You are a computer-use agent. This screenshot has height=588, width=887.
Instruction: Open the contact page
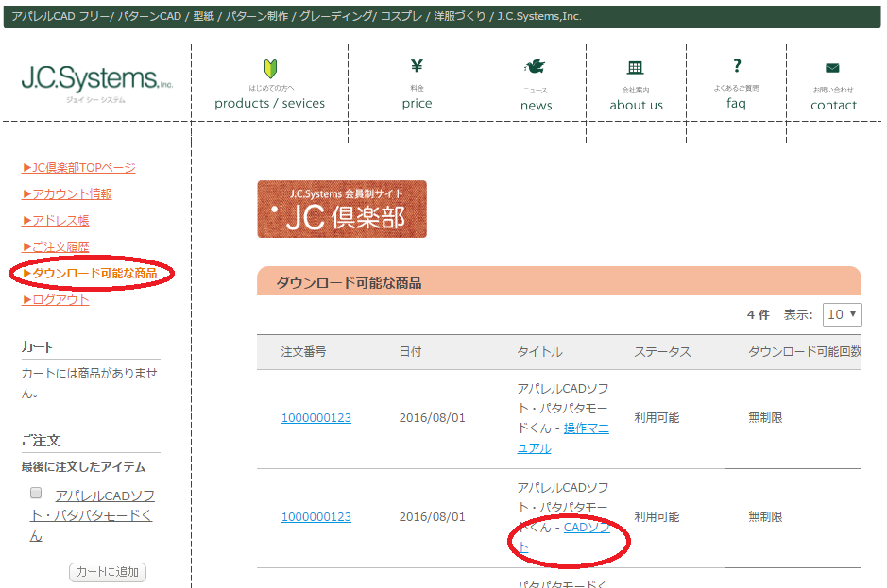[833, 105]
